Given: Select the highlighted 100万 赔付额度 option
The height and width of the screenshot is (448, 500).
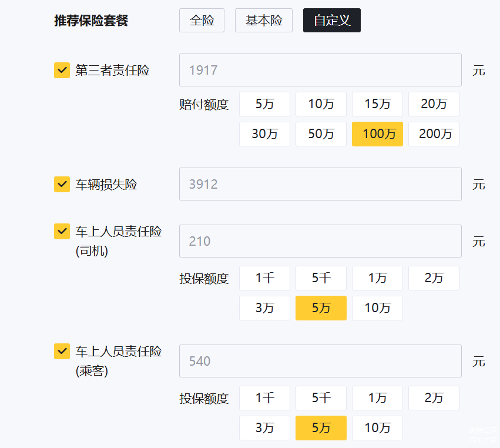Looking at the screenshot, I should pos(377,134).
